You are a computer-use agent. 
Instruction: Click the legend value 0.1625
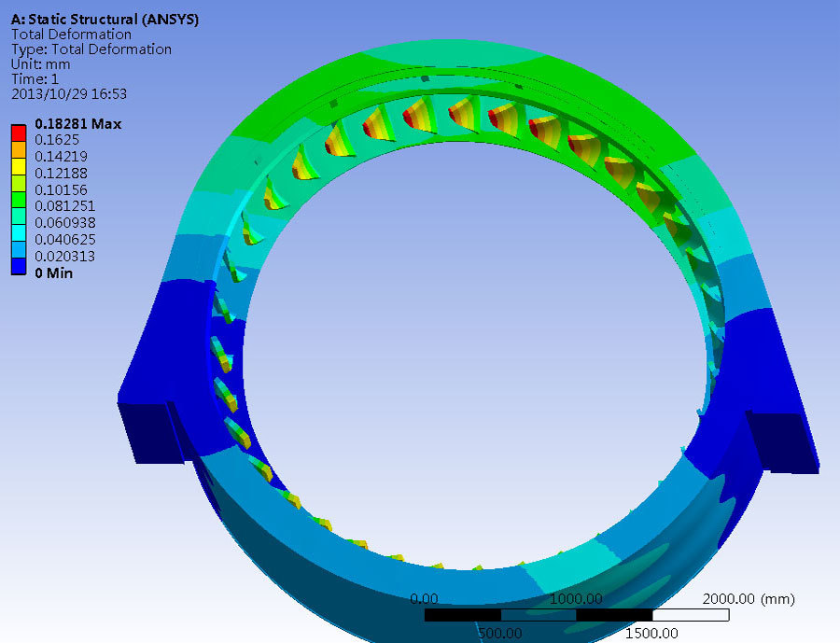coord(57,140)
